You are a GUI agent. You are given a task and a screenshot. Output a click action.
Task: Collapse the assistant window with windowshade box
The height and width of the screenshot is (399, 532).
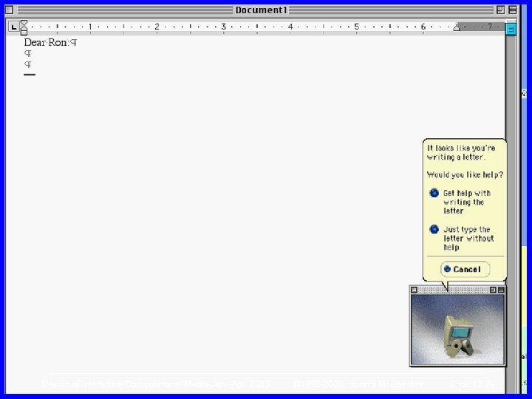(x=501, y=290)
